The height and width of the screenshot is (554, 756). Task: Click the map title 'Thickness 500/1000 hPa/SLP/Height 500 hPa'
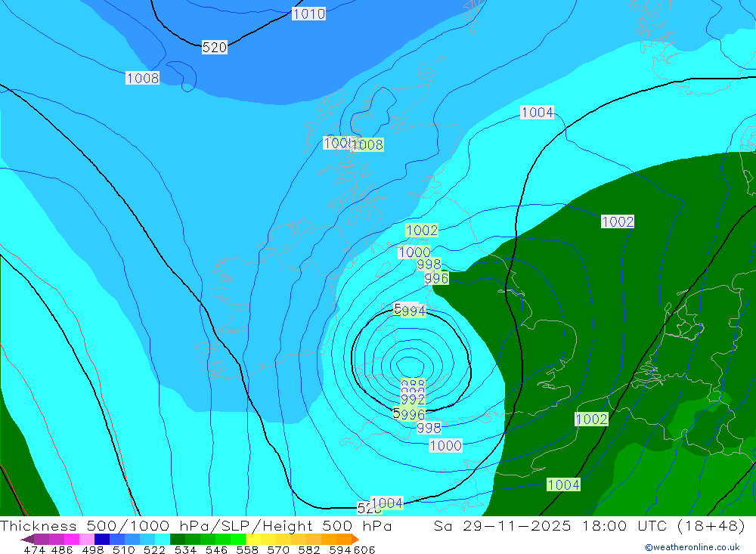pyautogui.click(x=196, y=525)
